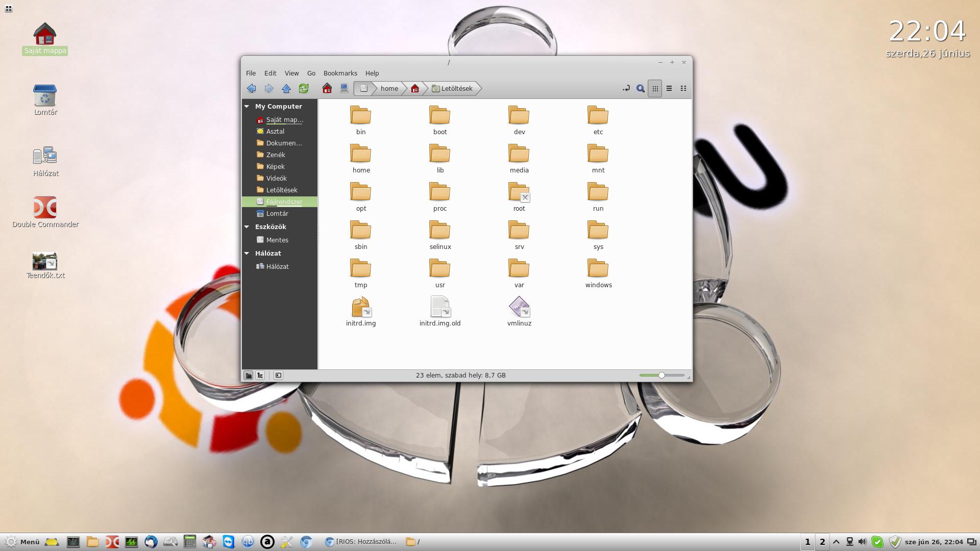Adjust the icon zoom slider
980x551 pixels.
661,375
